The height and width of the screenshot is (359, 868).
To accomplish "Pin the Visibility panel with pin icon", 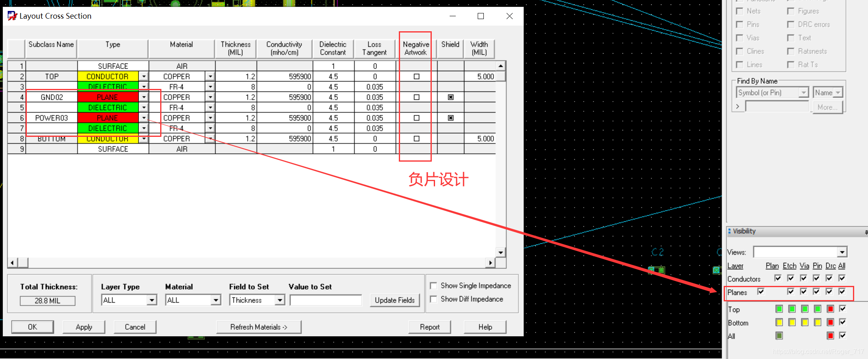I will point(866,232).
